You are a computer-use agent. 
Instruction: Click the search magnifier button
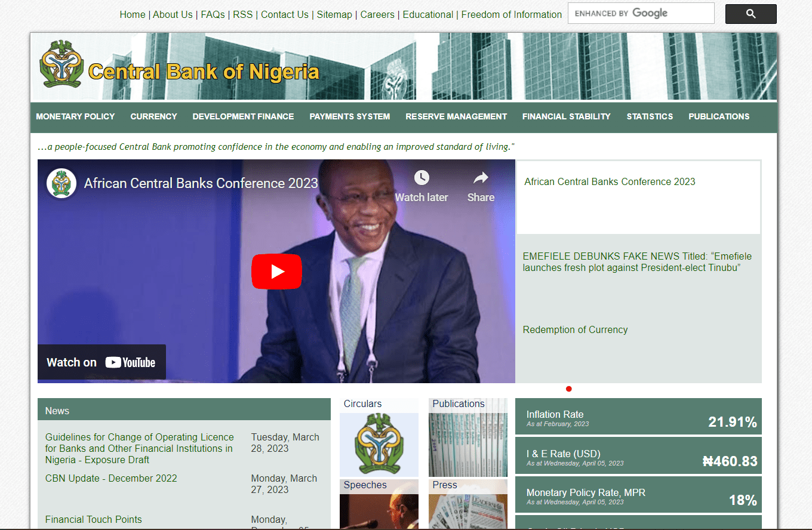(751, 14)
